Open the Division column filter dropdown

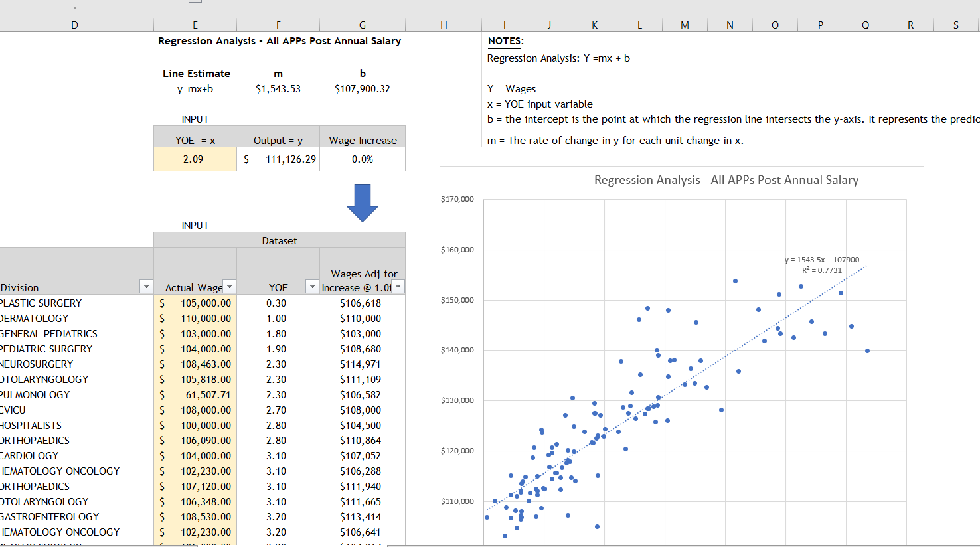(145, 287)
